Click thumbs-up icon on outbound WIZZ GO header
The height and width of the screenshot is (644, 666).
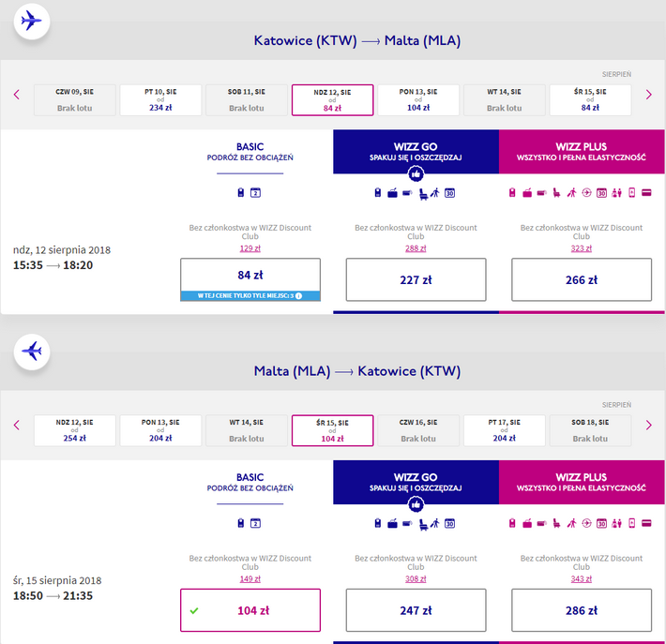point(415,174)
